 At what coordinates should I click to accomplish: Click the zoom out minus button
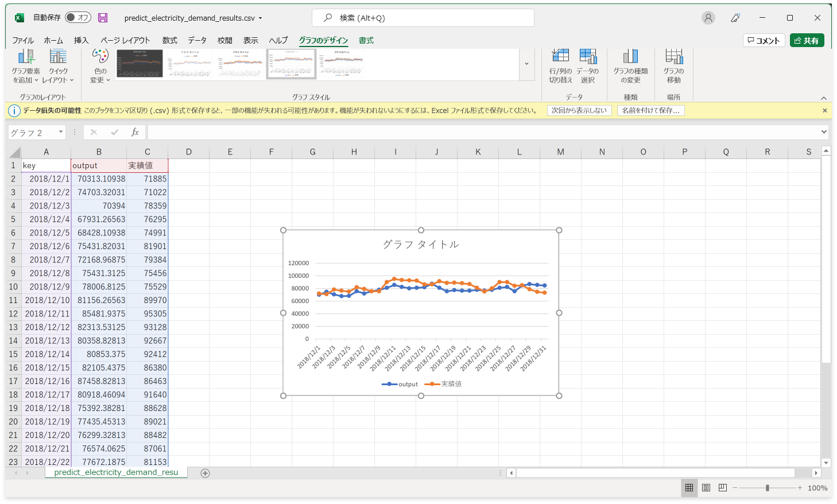(735, 488)
